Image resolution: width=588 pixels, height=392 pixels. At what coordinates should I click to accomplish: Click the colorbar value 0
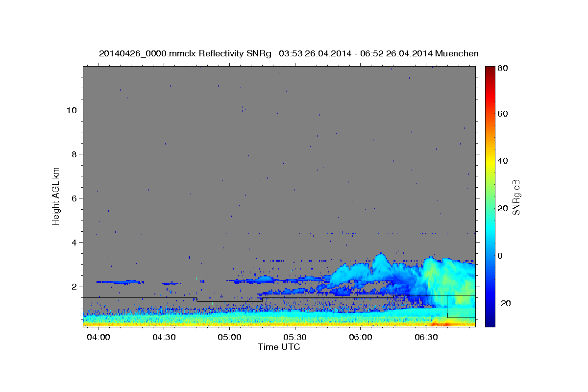[x=500, y=256]
